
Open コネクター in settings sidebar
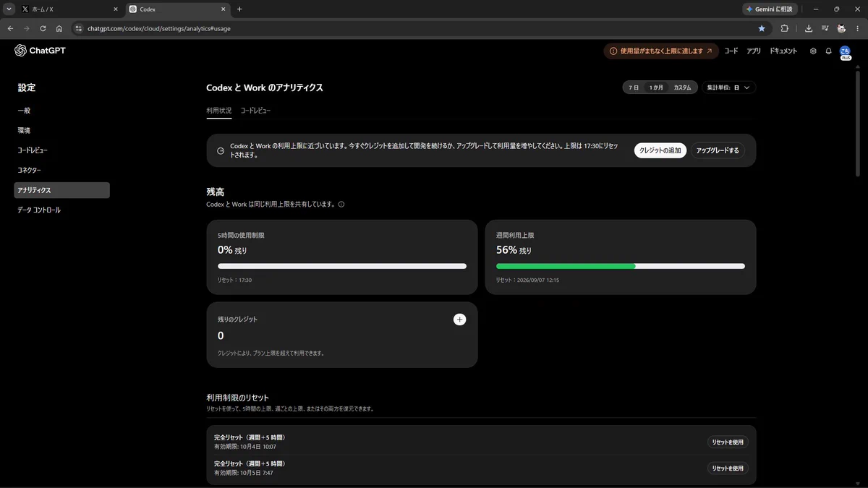point(61,170)
